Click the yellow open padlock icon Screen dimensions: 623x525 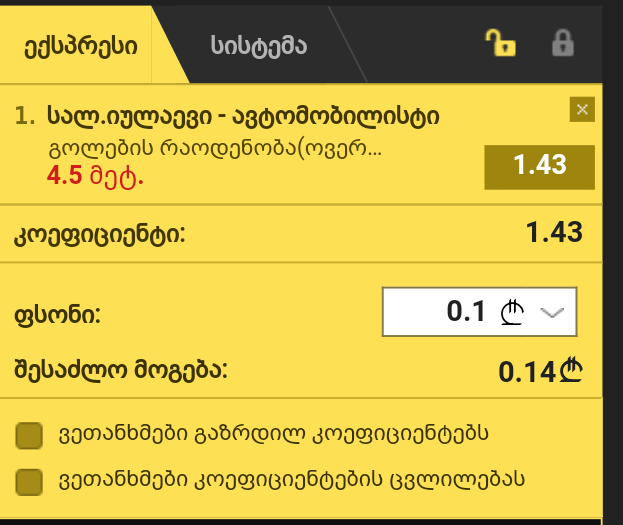coord(501,43)
